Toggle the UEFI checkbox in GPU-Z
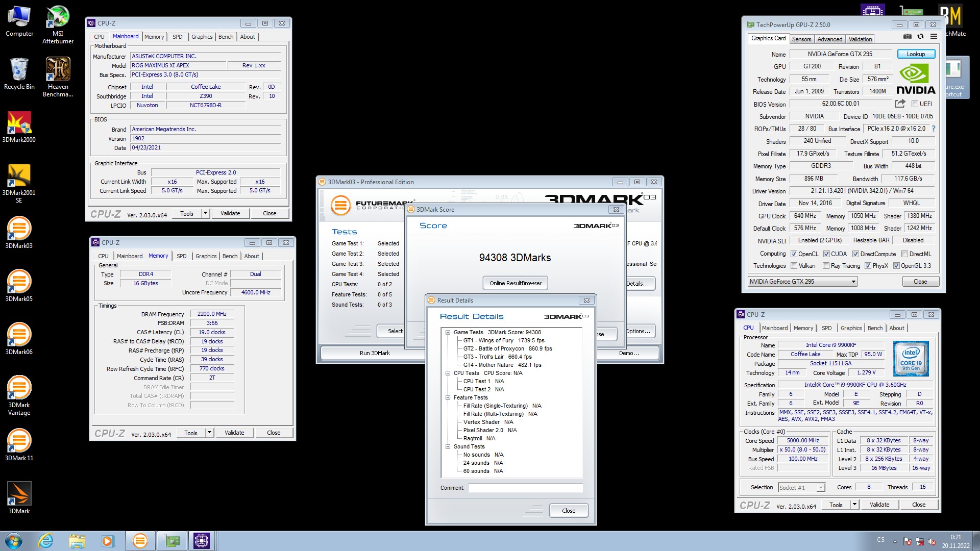Screen dimensions: 980x551 click(x=915, y=104)
